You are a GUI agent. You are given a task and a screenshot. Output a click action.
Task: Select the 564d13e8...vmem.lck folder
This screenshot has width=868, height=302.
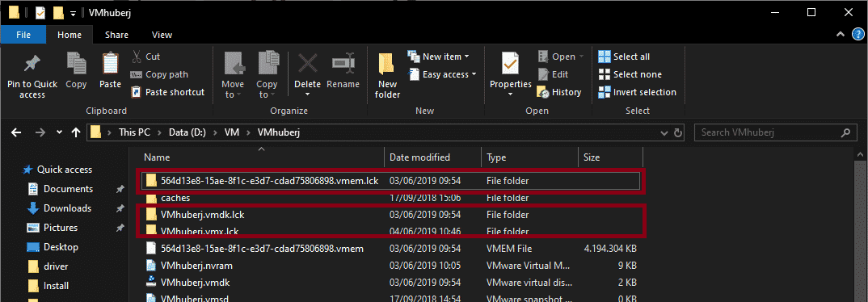[391, 180]
